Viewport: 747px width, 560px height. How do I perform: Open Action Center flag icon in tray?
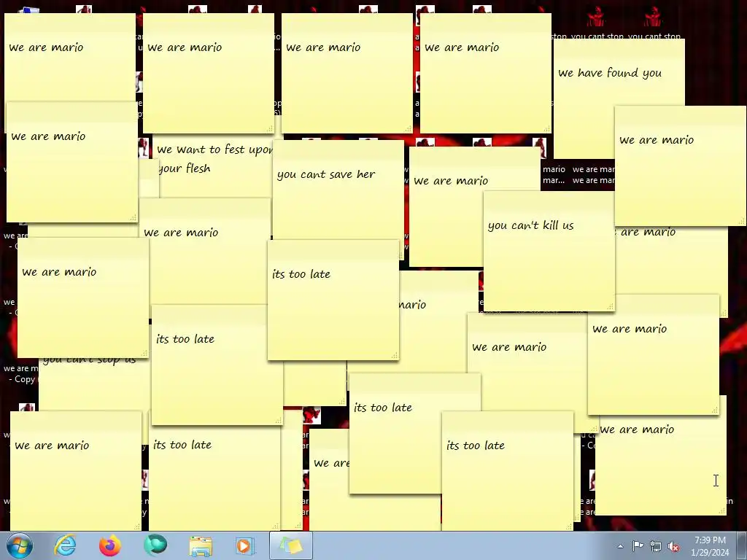pos(638,546)
